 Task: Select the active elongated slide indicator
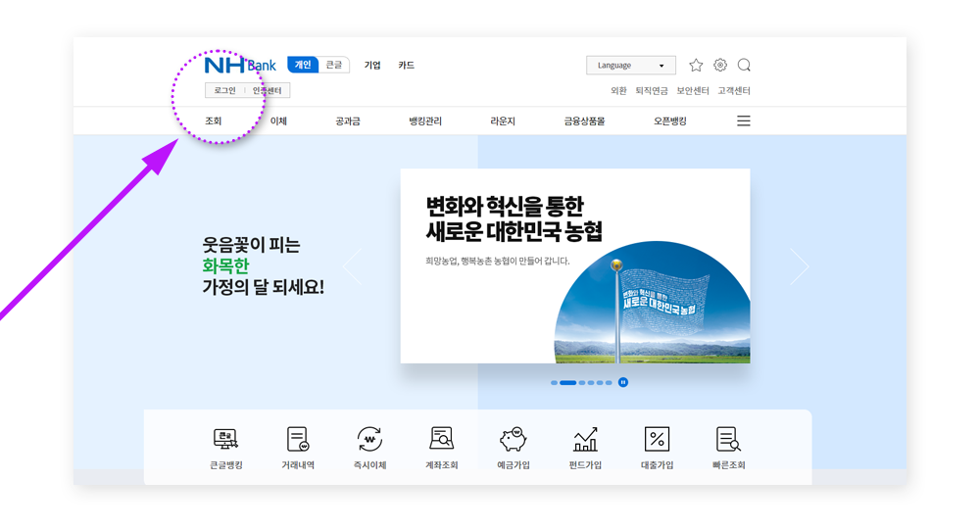(x=568, y=383)
